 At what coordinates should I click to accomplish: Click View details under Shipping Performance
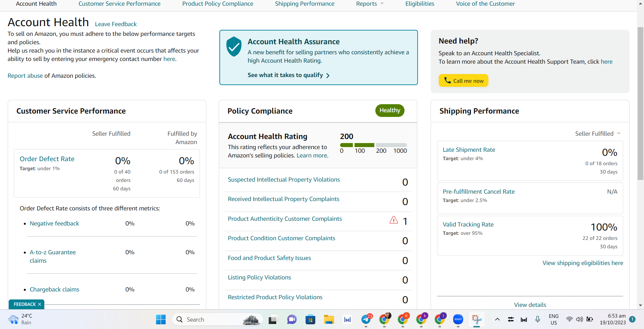[x=530, y=305]
